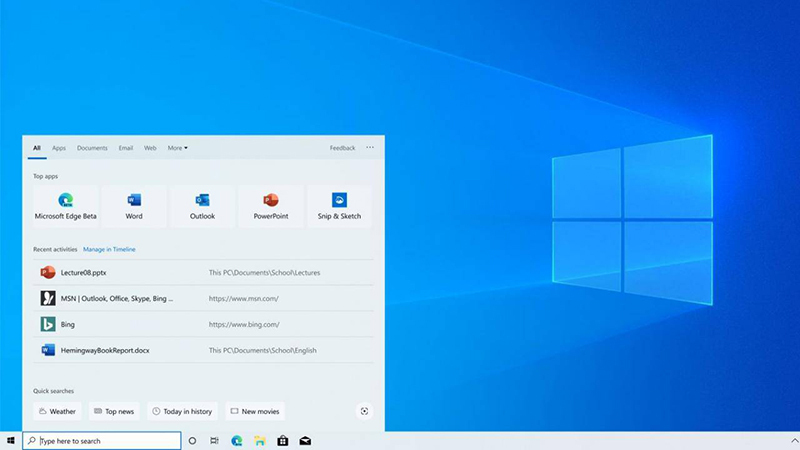Viewport: 800px width, 450px height.
Task: Open the Windows Start button
Action: [11, 441]
